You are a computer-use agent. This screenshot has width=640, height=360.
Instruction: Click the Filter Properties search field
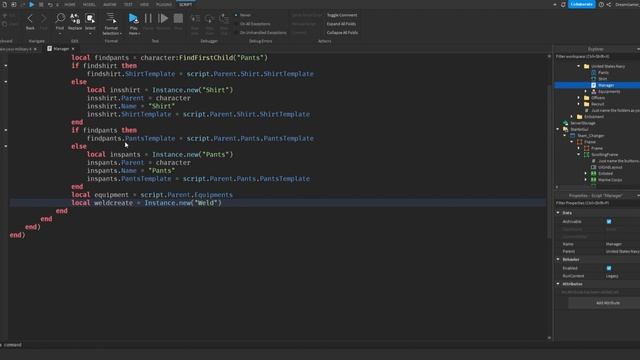pyautogui.click(x=597, y=203)
